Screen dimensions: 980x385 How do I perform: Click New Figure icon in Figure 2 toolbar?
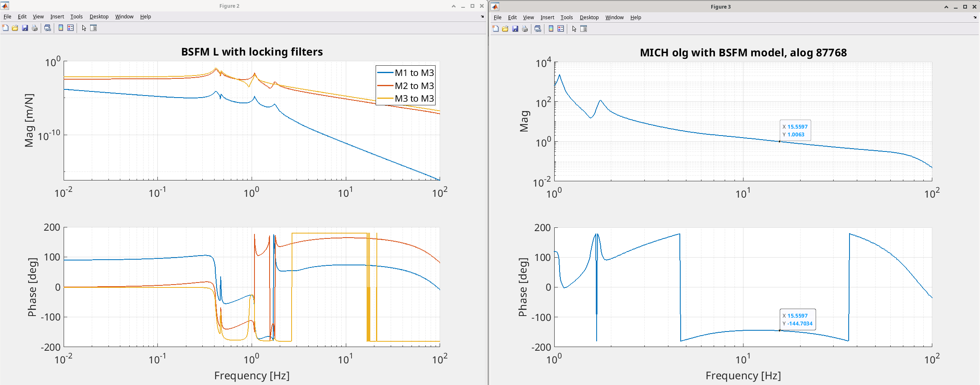pyautogui.click(x=5, y=28)
